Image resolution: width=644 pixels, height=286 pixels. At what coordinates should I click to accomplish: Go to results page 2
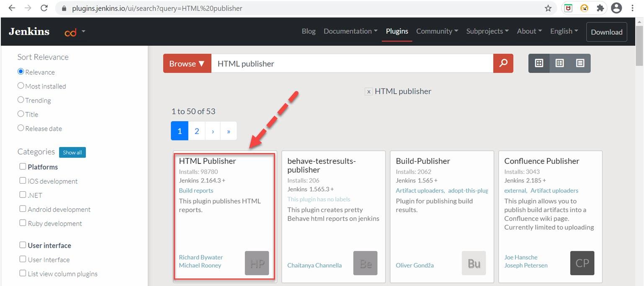click(x=197, y=131)
